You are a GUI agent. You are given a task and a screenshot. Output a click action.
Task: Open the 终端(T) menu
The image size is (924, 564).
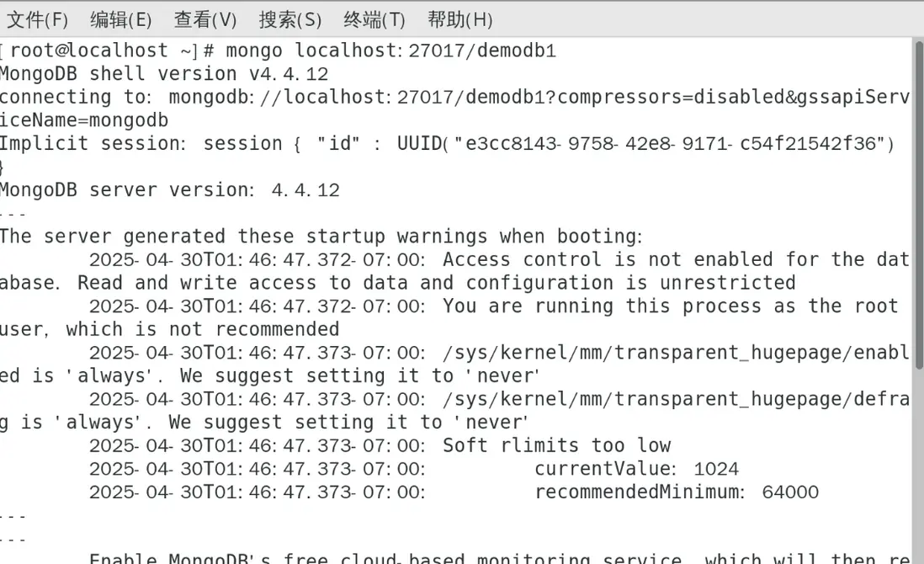coord(374,19)
